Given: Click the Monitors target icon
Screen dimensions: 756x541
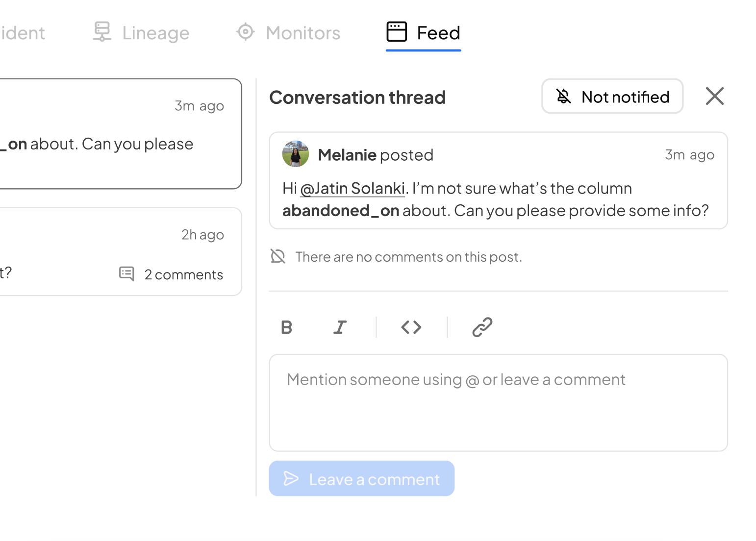Looking at the screenshot, I should (245, 32).
